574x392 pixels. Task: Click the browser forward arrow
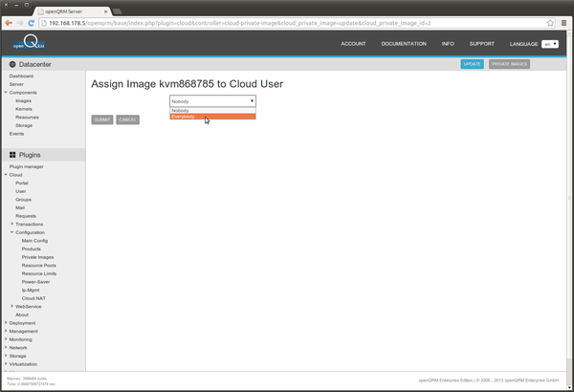point(20,23)
